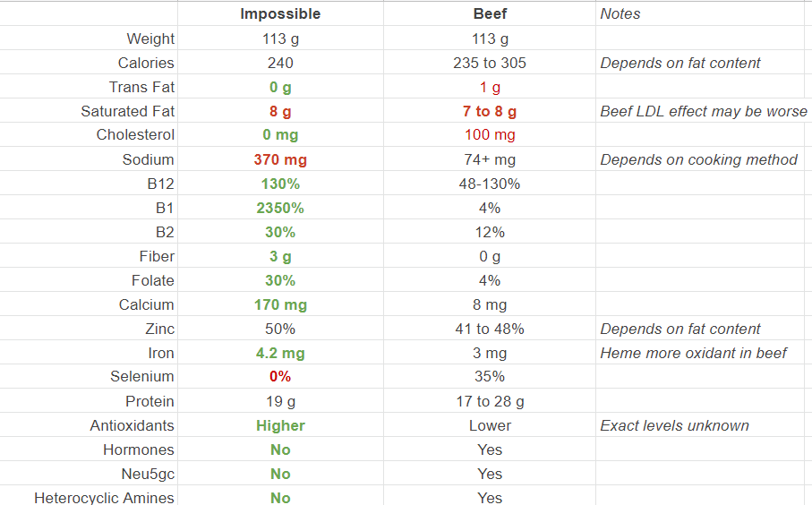
Task: Select the Beef column header cell
Action: tap(490, 13)
